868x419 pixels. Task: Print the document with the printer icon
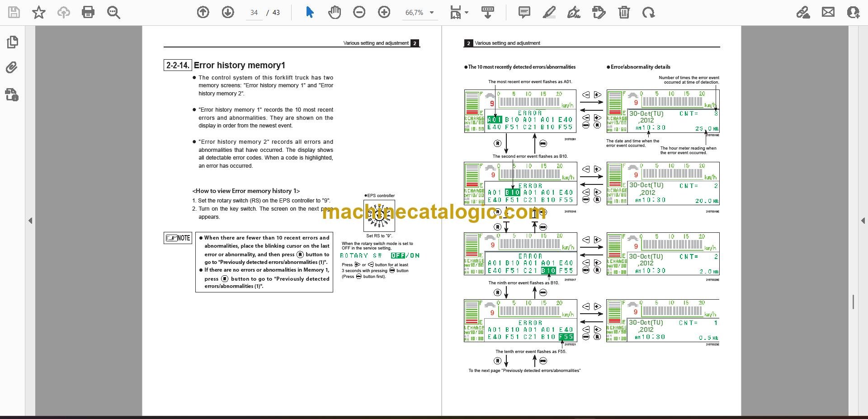point(88,12)
